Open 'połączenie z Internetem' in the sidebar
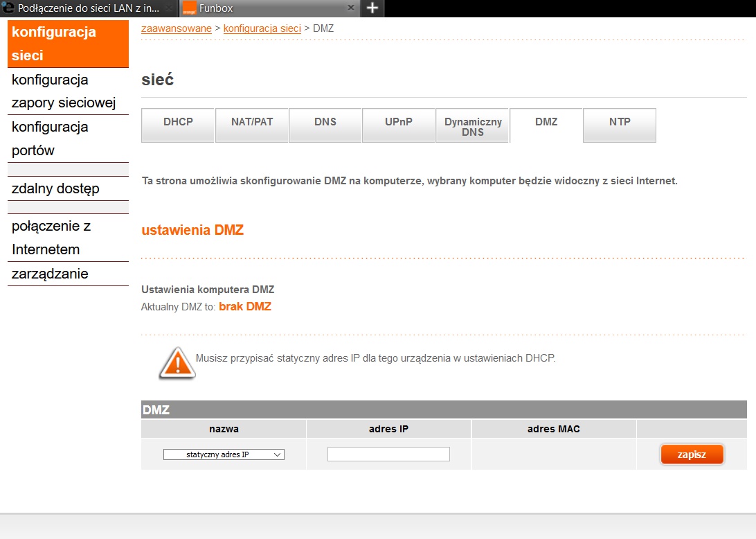Screen dimensions: 756x539 pyautogui.click(x=68, y=238)
